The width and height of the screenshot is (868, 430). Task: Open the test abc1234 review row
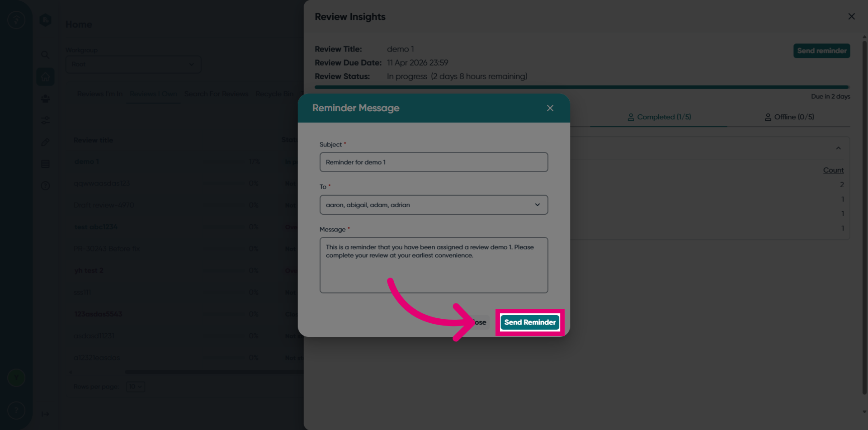point(96,227)
